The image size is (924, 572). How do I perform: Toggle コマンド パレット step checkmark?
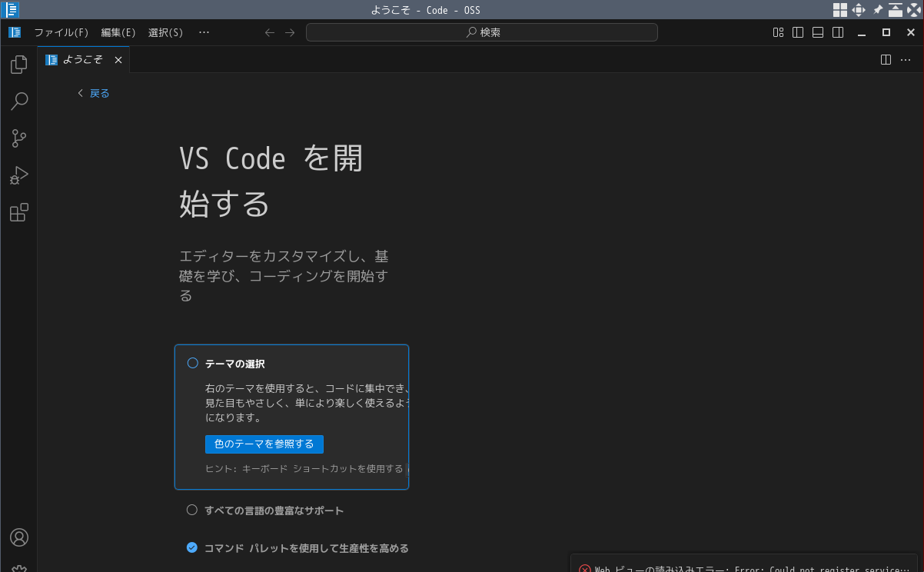[x=192, y=547]
